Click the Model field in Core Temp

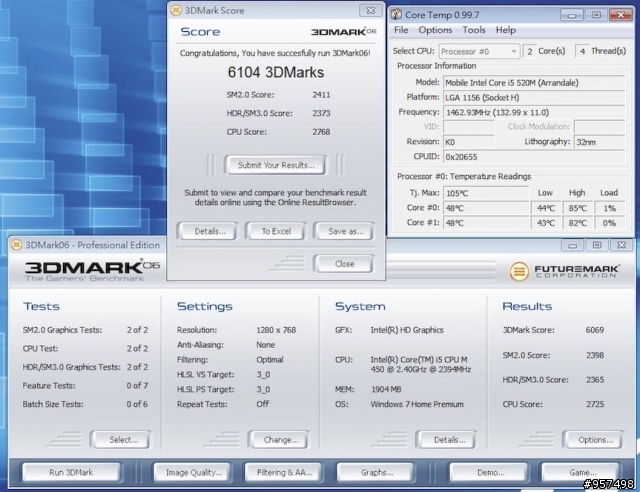[x=534, y=83]
